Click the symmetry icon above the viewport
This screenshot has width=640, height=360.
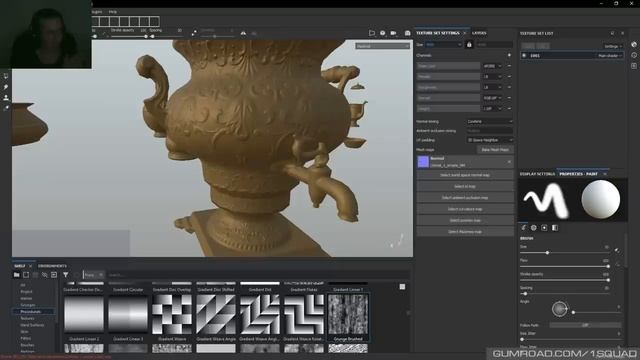[243, 33]
